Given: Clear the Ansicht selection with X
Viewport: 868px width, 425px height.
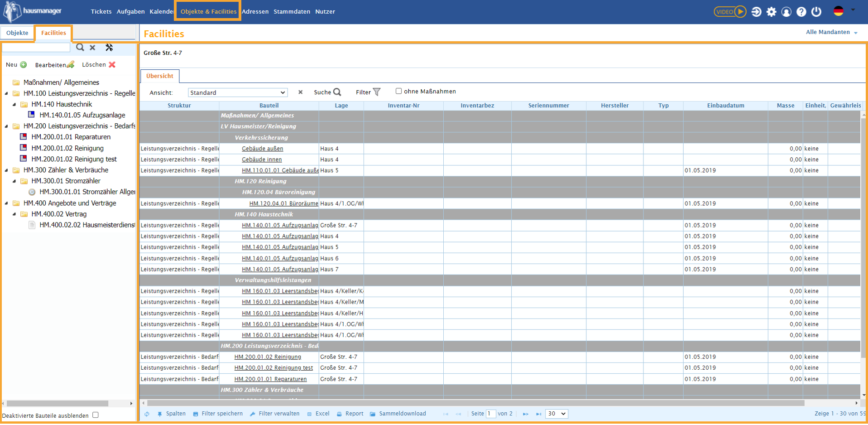Looking at the screenshot, I should (300, 92).
